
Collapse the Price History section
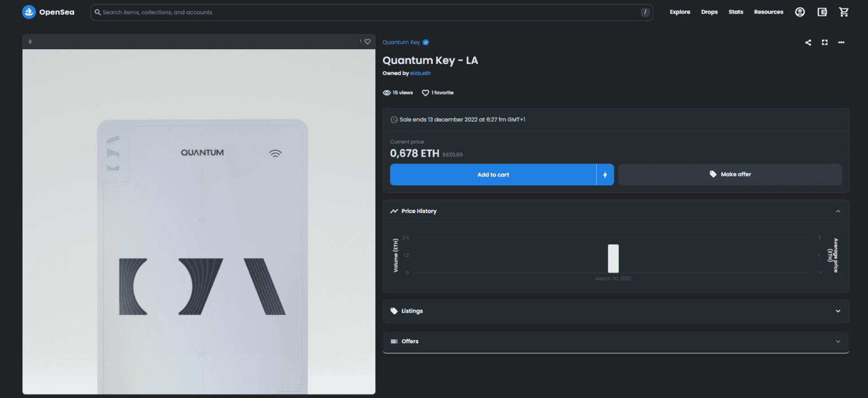(838, 211)
